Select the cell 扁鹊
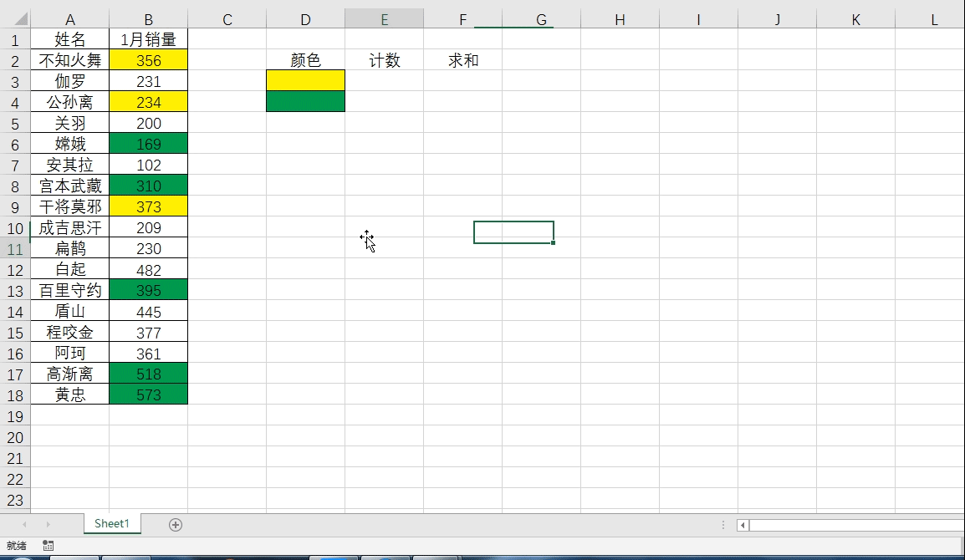The width and height of the screenshot is (965, 560). coord(69,248)
